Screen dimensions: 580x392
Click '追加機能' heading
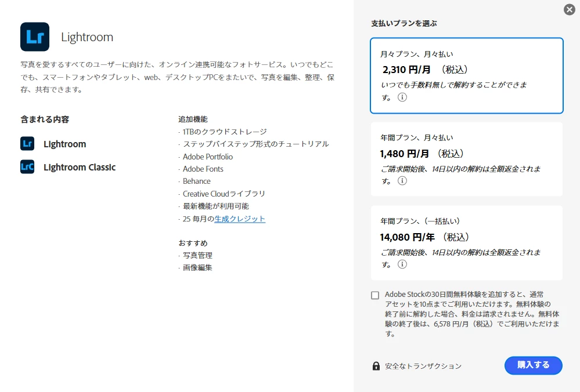pyautogui.click(x=193, y=119)
